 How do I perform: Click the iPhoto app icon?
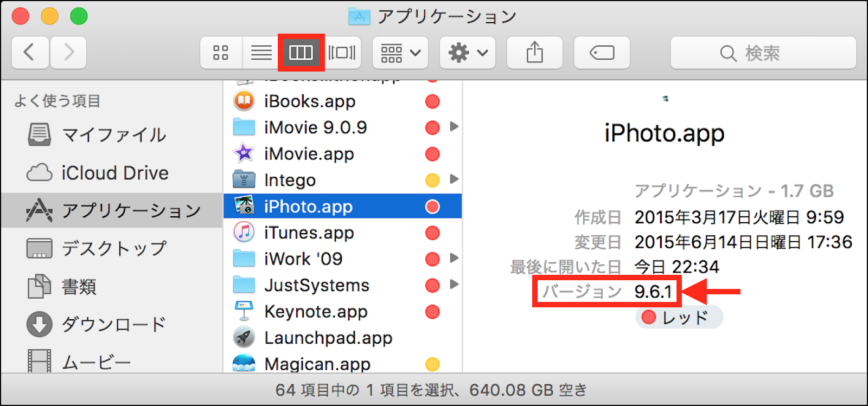coord(244,206)
